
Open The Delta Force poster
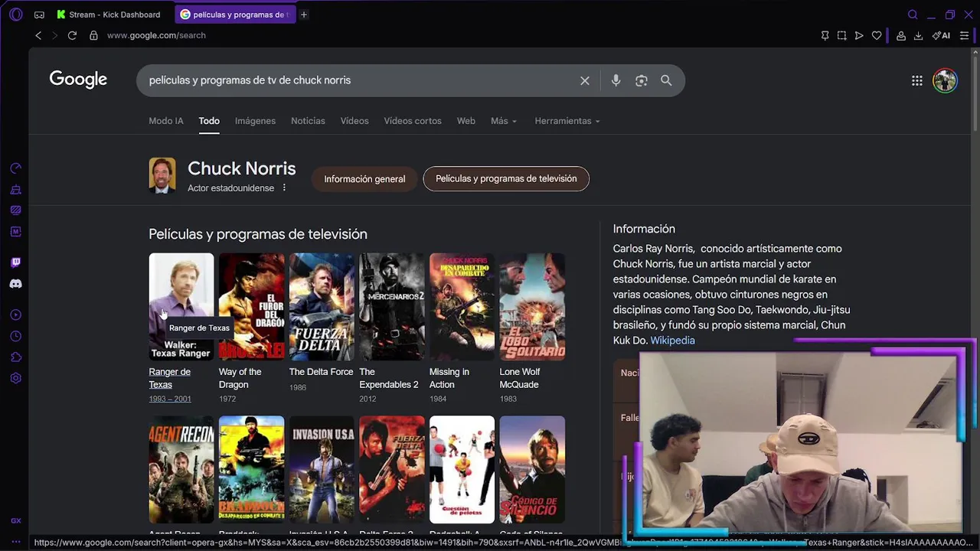pyautogui.click(x=322, y=306)
